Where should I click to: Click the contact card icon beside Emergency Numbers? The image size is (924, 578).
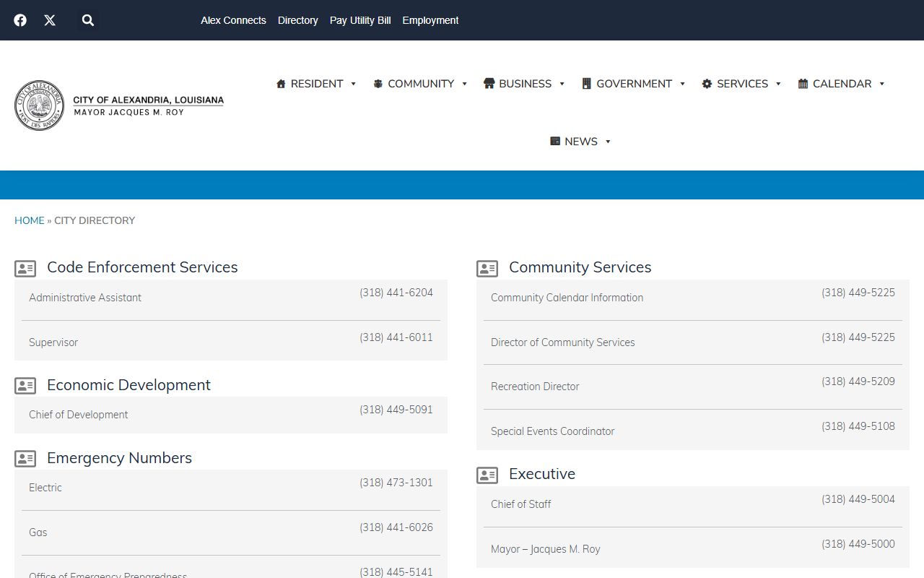click(25, 459)
